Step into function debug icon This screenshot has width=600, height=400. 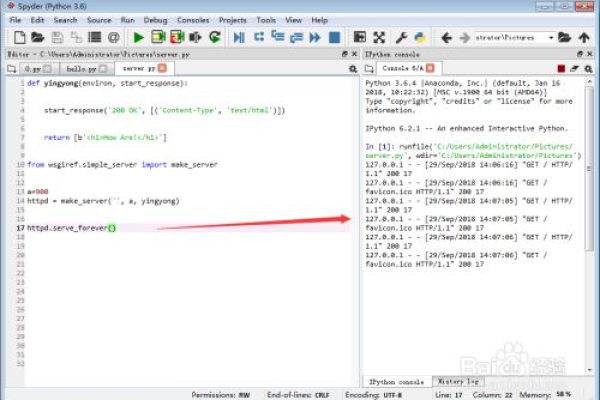pyautogui.click(x=277, y=37)
